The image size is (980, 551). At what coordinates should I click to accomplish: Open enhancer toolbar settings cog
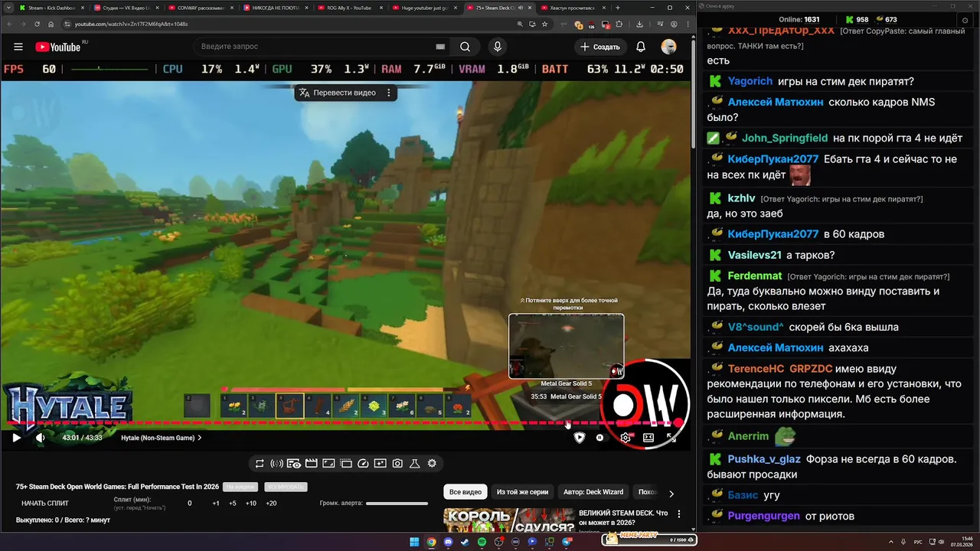[432, 463]
